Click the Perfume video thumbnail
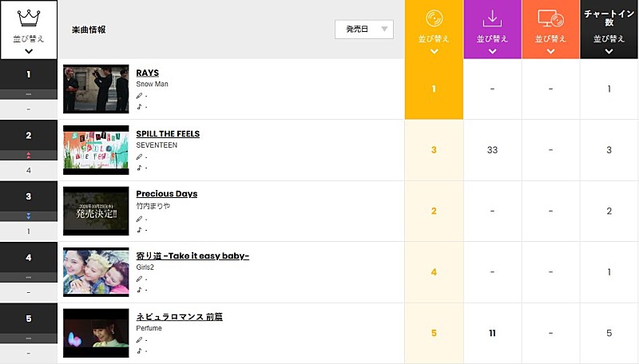This screenshot has height=364, width=639. pos(96,333)
